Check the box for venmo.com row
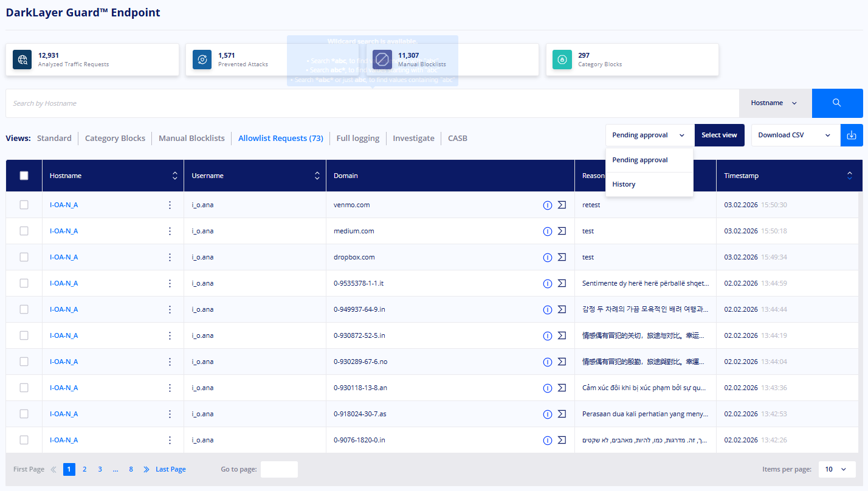Viewport: 868px width, 491px height. click(24, 205)
